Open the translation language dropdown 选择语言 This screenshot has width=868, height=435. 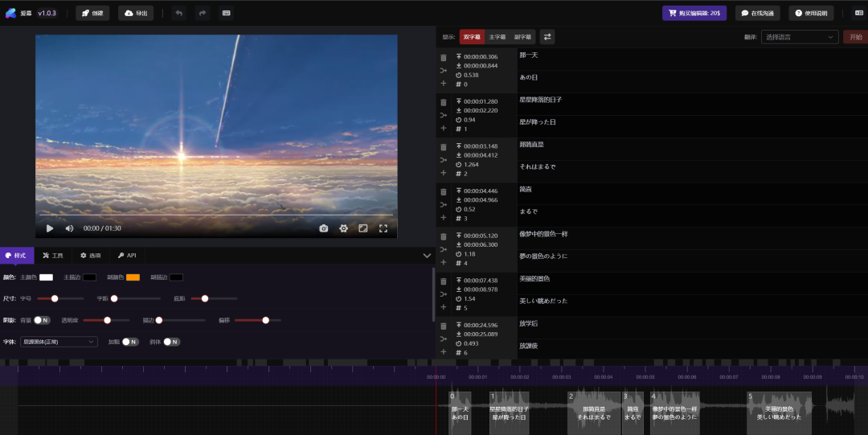pos(800,37)
